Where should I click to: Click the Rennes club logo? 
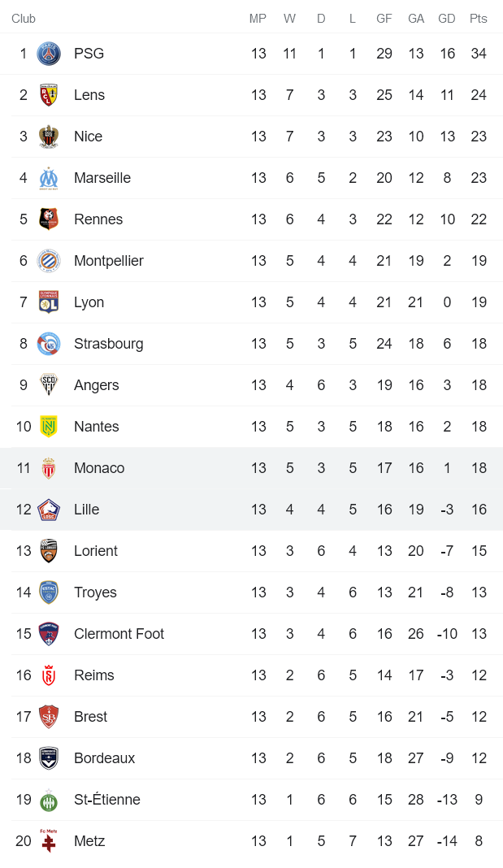49,219
